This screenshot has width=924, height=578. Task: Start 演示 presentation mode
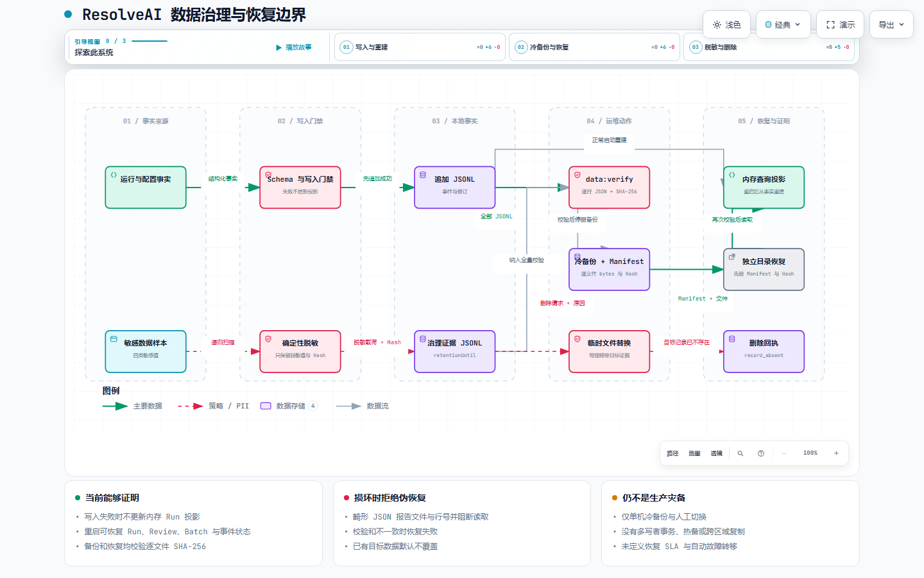coord(840,24)
